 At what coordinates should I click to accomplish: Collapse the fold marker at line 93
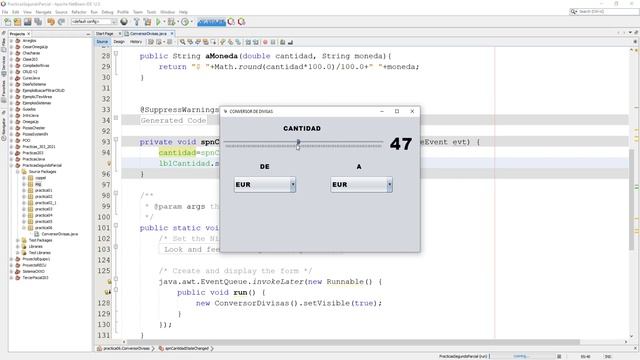click(116, 140)
